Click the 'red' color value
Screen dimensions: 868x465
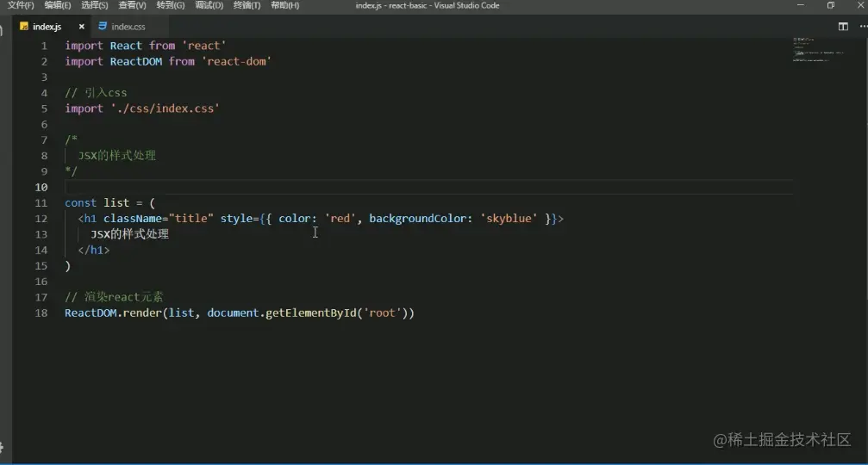click(340, 219)
